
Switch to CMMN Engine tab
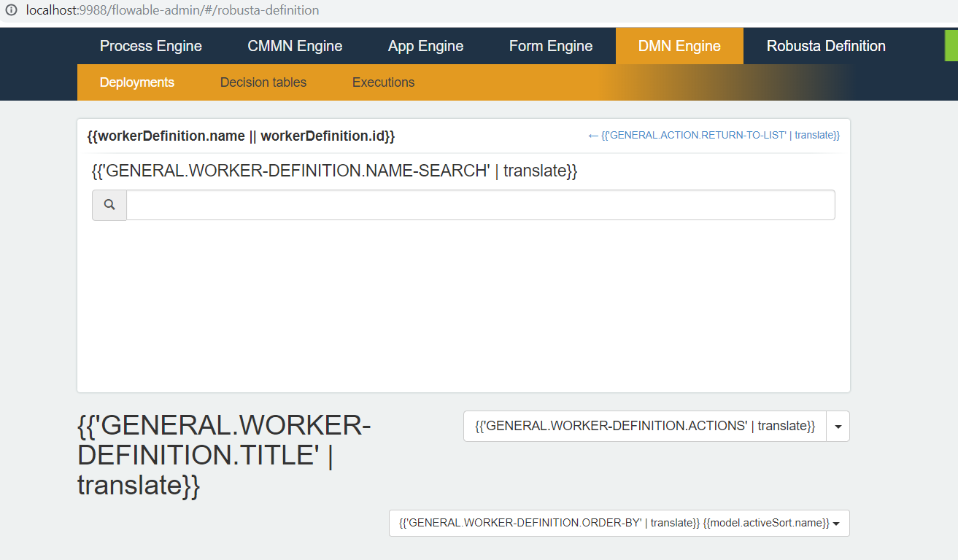[295, 46]
